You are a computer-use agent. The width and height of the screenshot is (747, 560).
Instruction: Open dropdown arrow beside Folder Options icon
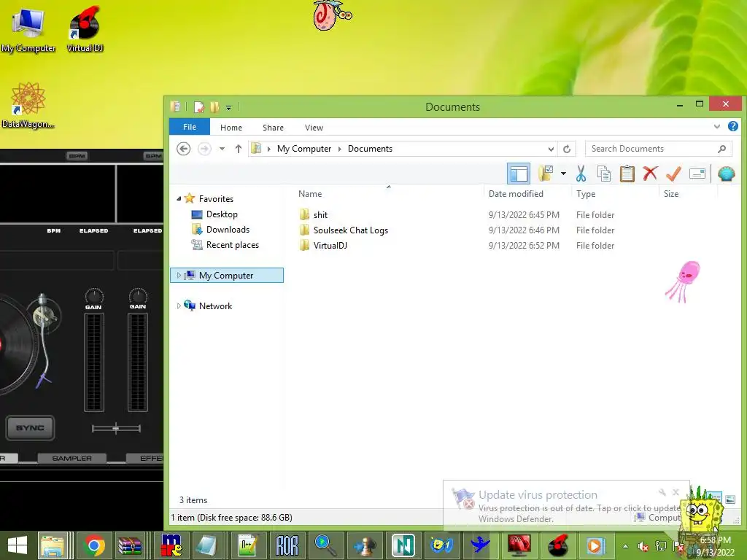[x=563, y=174]
